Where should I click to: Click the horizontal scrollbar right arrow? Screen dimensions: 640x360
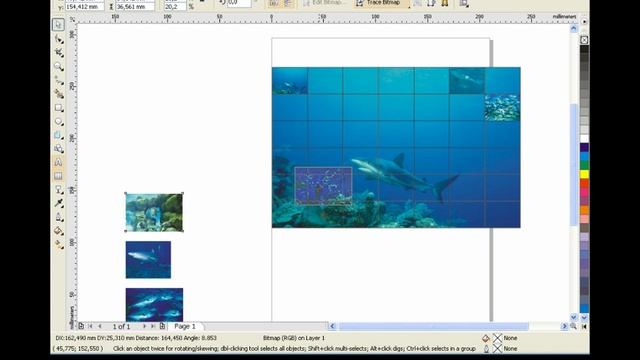pos(564,326)
